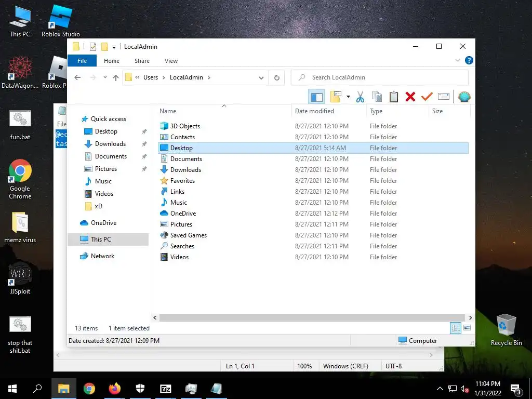Viewport: 532px width, 399px height.
Task: Select the Links folder
Action: pyautogui.click(x=178, y=191)
